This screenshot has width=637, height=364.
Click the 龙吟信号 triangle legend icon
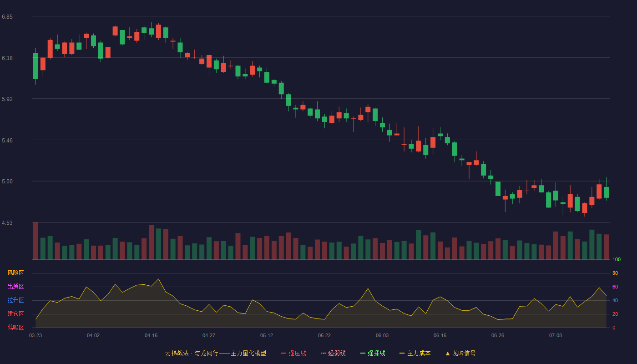pyautogui.click(x=448, y=354)
